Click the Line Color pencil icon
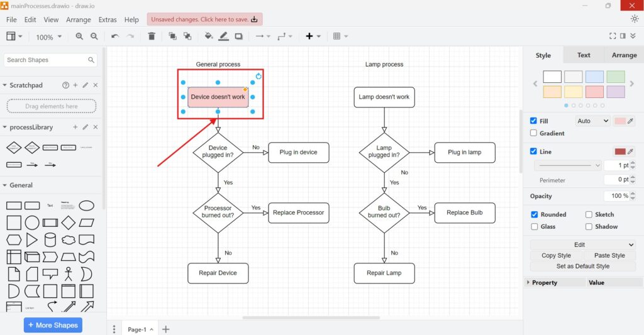The height and width of the screenshot is (335, 644). click(x=223, y=36)
